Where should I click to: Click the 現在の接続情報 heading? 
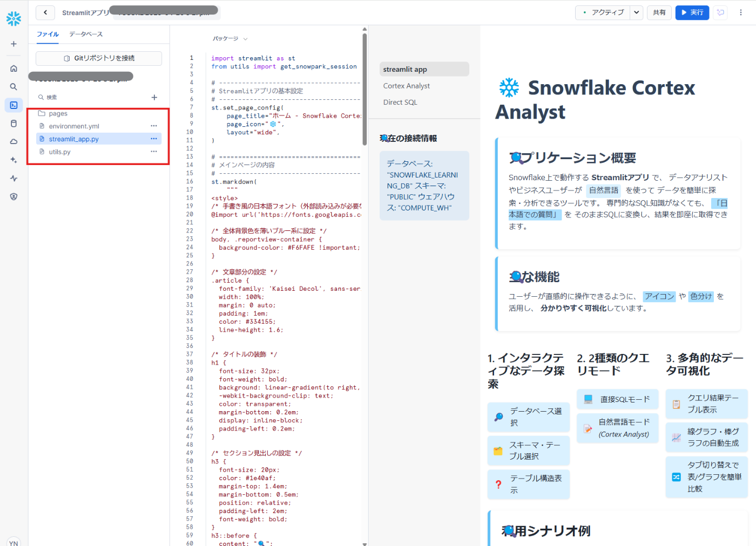[x=408, y=138]
